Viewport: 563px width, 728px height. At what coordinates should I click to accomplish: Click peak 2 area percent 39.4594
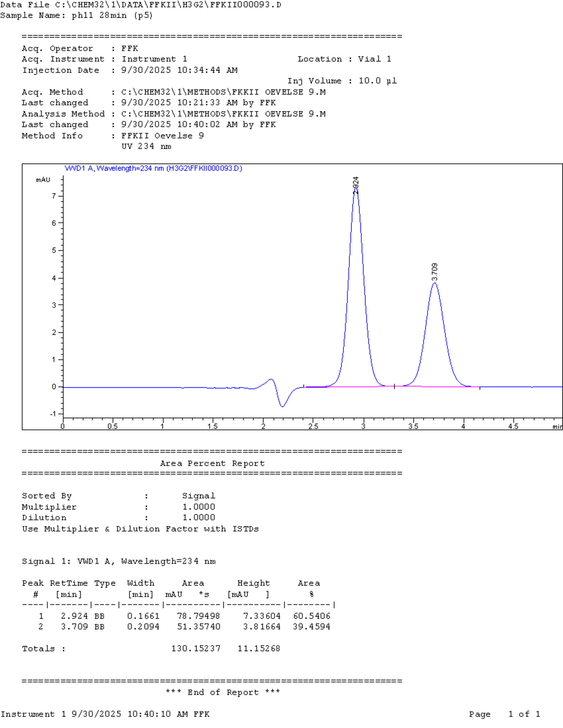(x=312, y=627)
